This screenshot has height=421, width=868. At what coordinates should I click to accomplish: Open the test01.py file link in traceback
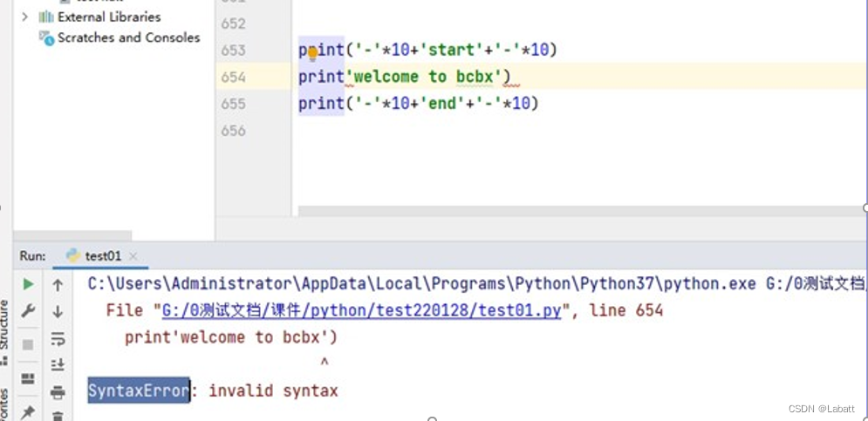pos(361,311)
